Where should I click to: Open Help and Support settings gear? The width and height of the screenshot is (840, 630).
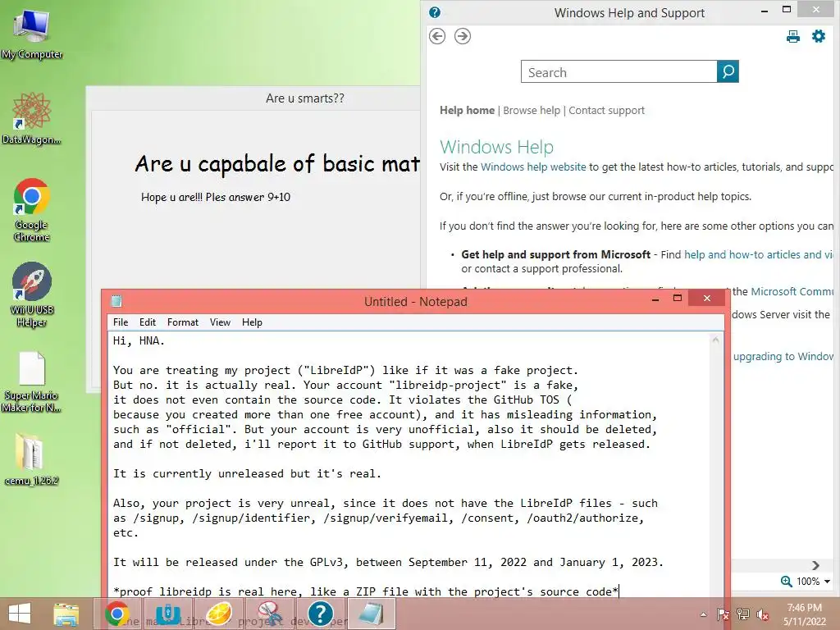[x=819, y=36]
